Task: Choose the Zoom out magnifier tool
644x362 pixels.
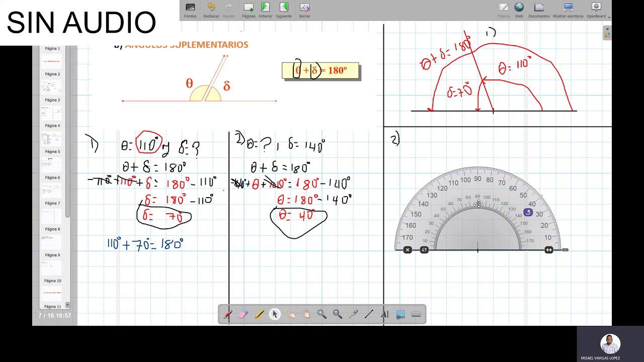Action: point(338,314)
